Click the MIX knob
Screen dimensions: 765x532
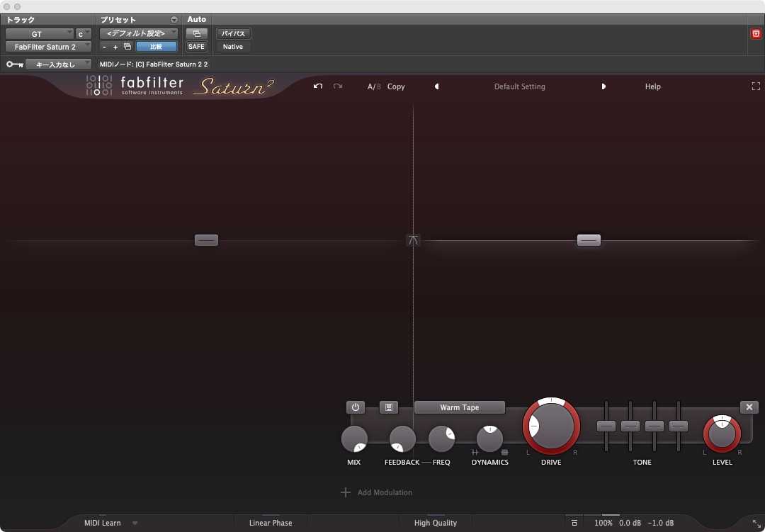[x=354, y=438]
